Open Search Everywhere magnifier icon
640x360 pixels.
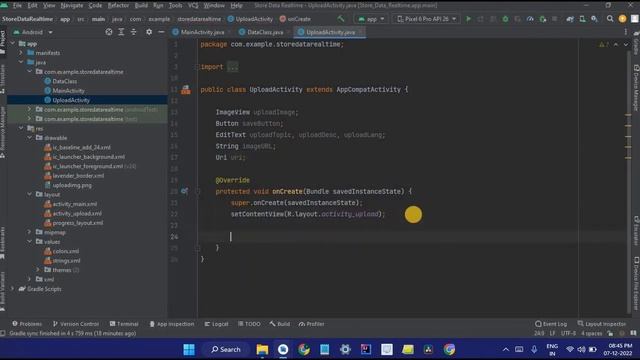point(610,19)
